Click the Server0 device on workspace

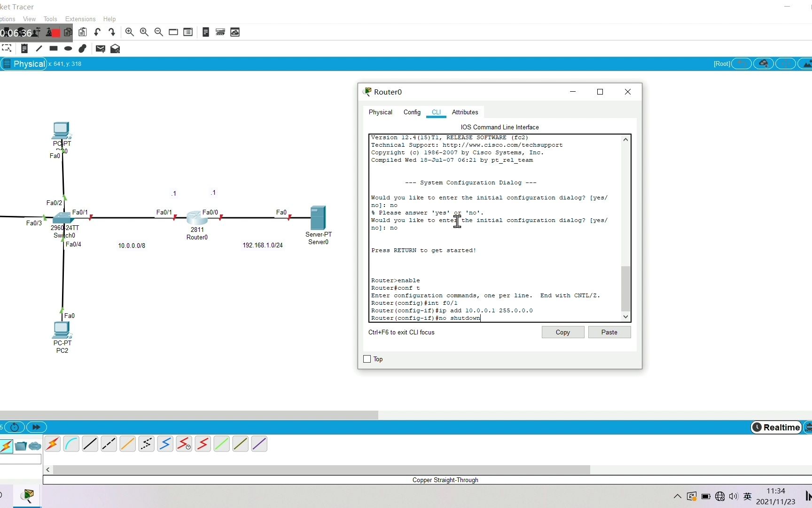tap(318, 218)
